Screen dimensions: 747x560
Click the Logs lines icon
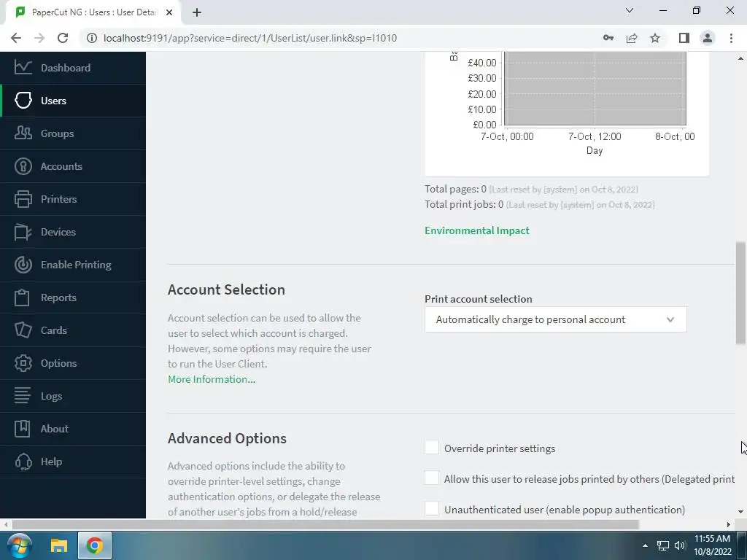[x=22, y=396]
